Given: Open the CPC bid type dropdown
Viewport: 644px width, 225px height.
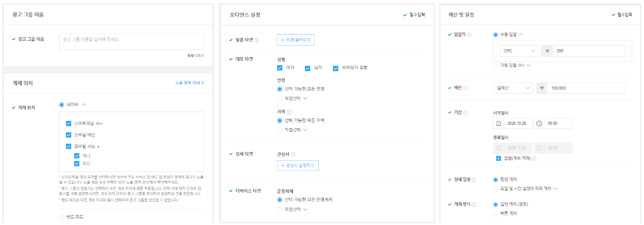Looking at the screenshot, I should click(519, 51).
